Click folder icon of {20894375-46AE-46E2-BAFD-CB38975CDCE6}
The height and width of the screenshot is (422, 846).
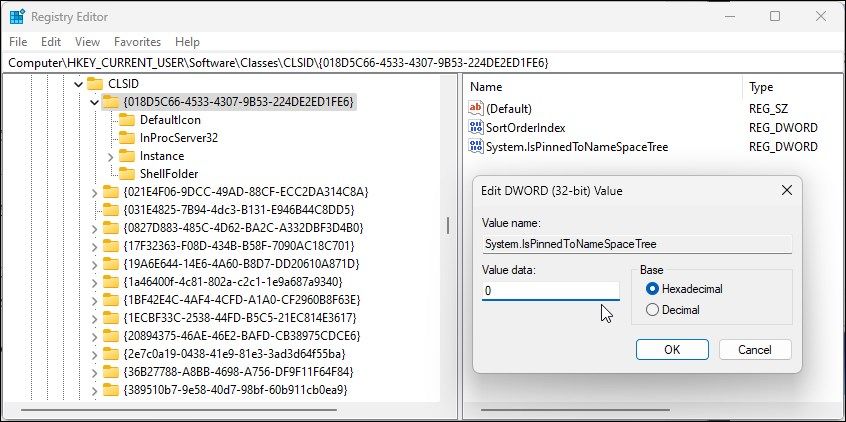click(x=111, y=336)
